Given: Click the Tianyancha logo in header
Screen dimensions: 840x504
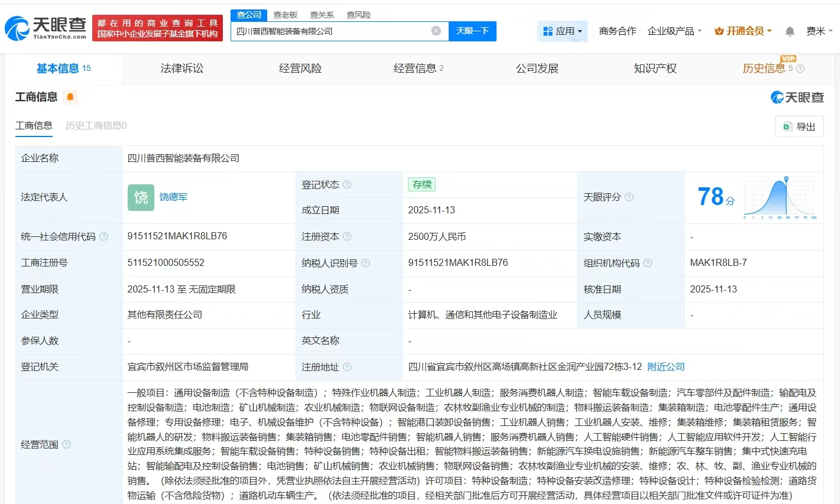Looking at the screenshot, I should 46,28.
